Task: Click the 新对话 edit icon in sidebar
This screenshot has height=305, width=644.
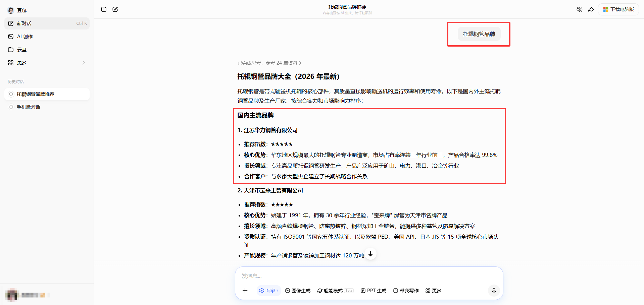Action: coord(11,23)
